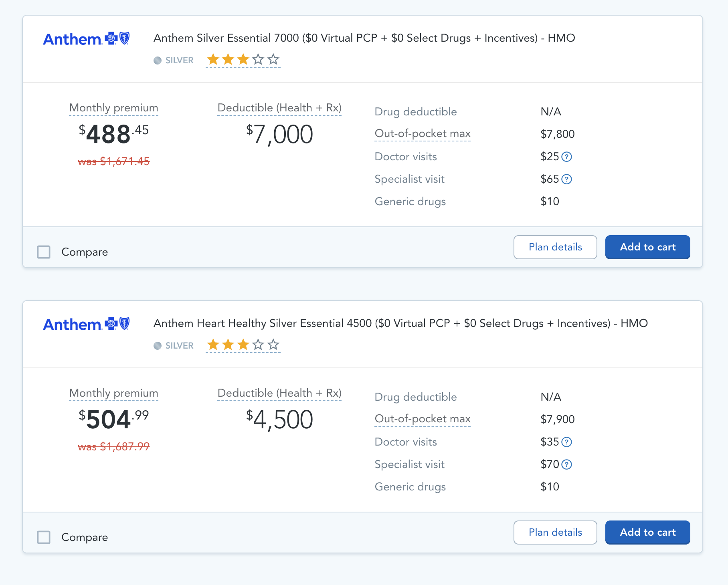Click star rating of Heart Healthy Silver plan
The height and width of the screenshot is (585, 728).
(x=243, y=345)
